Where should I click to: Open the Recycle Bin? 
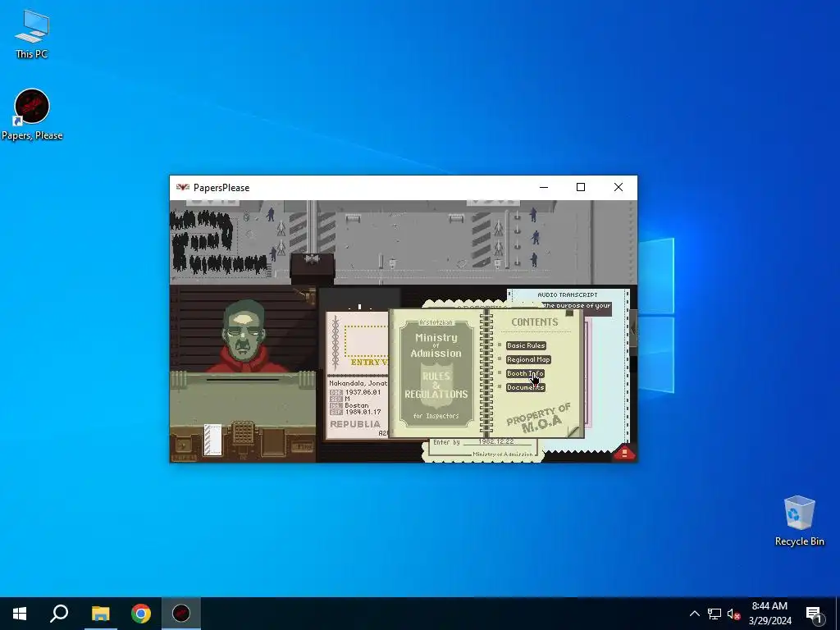[799, 521]
